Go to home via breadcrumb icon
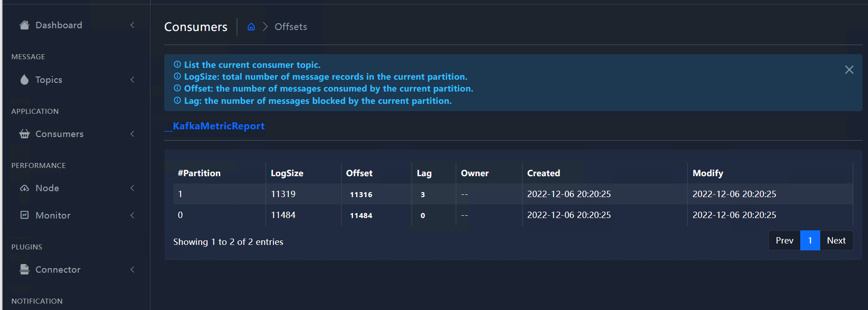 [x=251, y=27]
